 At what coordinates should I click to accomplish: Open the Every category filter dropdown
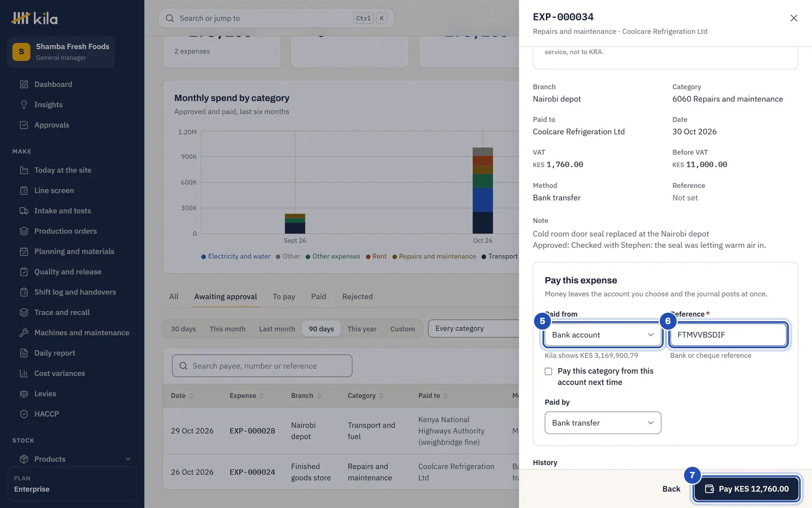click(474, 329)
